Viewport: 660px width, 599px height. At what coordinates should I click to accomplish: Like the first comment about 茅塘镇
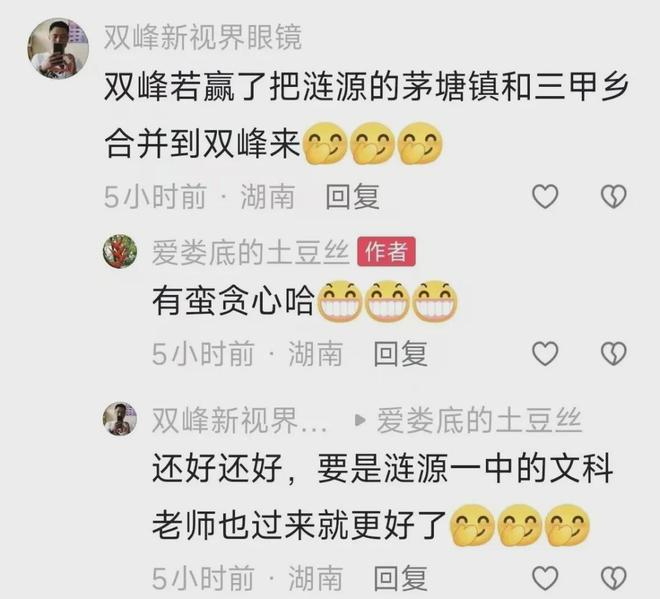point(545,197)
